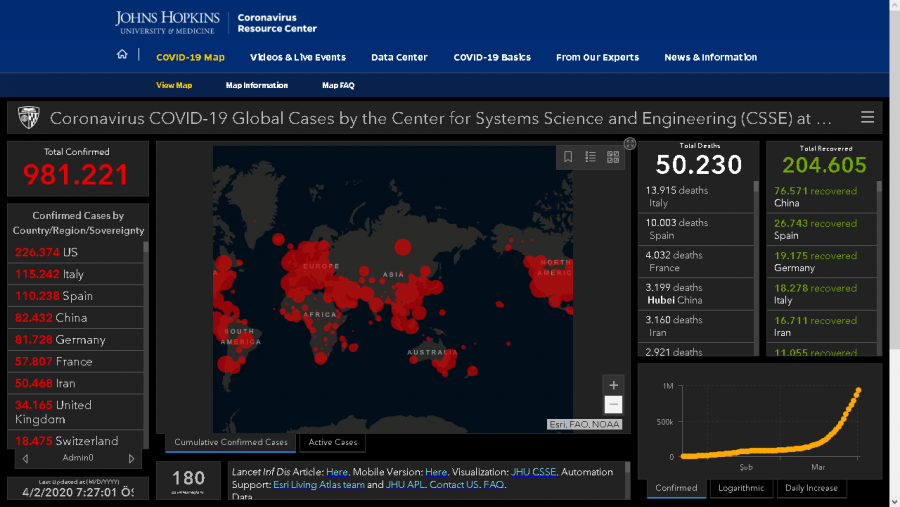
Task: Open COVID-19 Basics menu
Action: [x=492, y=57]
